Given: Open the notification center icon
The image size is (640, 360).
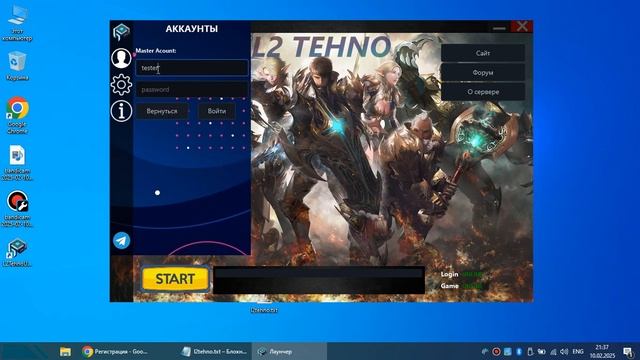Looking at the screenshot, I should pyautogui.click(x=628, y=351).
